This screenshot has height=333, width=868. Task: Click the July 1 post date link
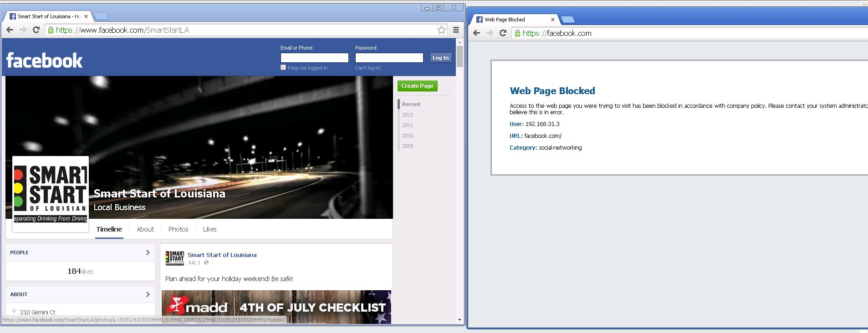tap(194, 262)
